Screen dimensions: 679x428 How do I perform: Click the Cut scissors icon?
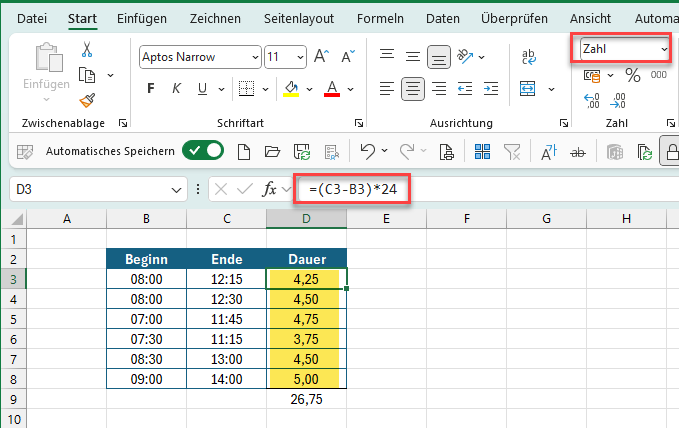87,49
